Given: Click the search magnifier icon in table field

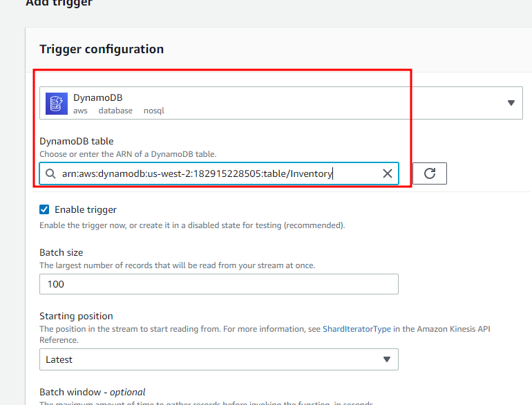Looking at the screenshot, I should (x=50, y=173).
